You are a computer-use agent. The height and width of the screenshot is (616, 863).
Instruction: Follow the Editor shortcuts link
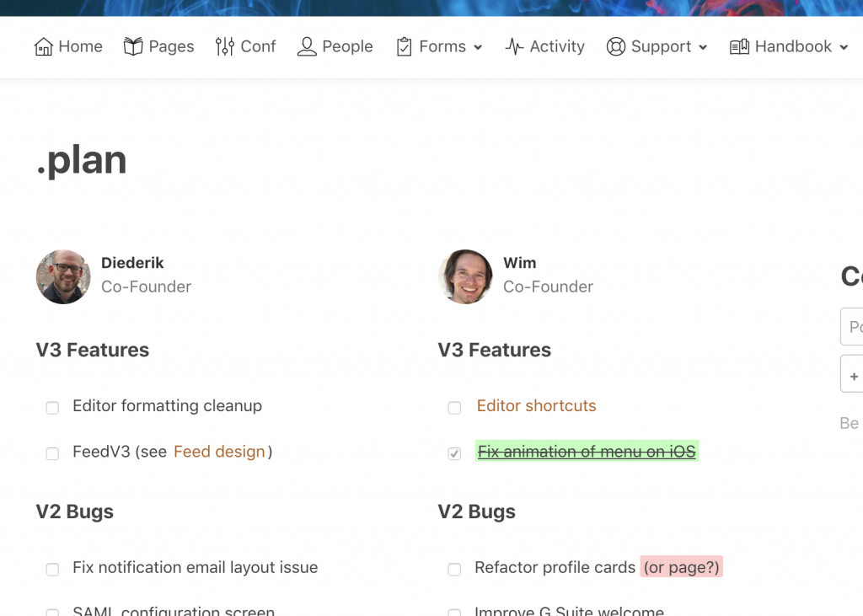536,405
